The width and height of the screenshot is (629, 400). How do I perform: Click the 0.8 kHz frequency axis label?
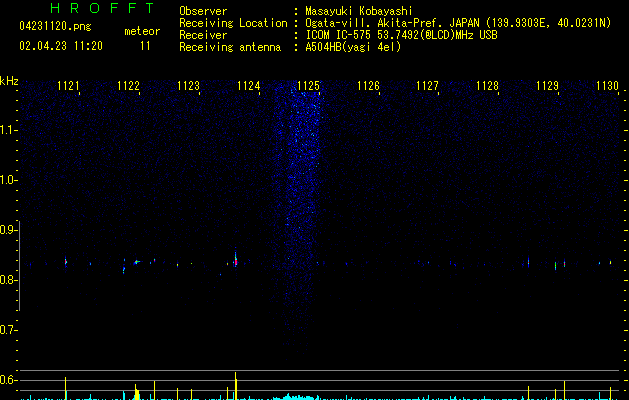pyautogui.click(x=8, y=280)
